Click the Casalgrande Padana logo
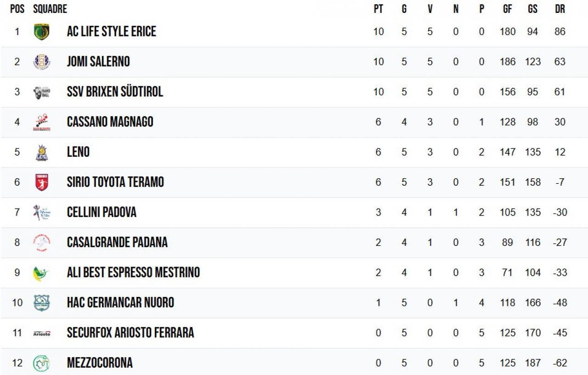The image size is (588, 375). (x=41, y=242)
